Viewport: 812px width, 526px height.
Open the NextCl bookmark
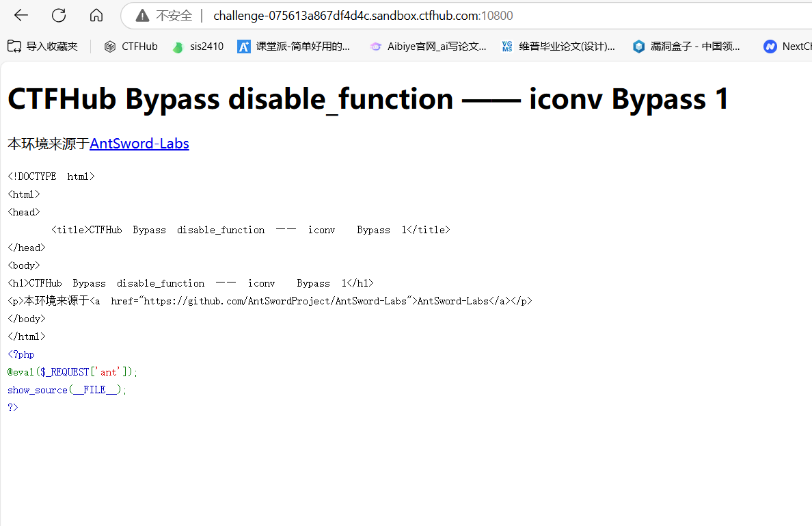(x=787, y=47)
